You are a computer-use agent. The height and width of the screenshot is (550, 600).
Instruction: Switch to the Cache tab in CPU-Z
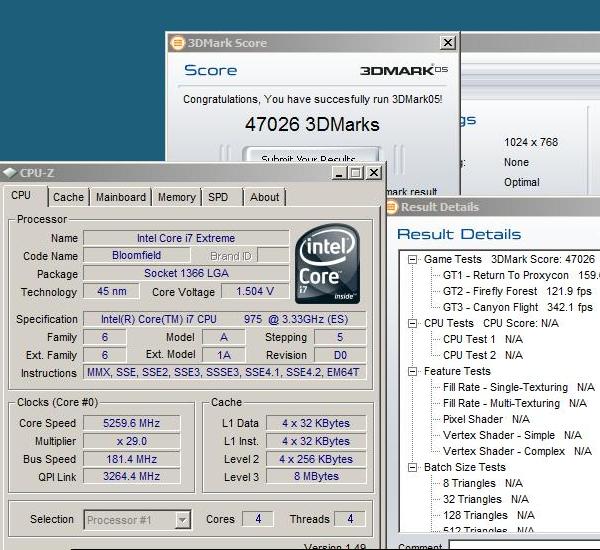coord(68,197)
